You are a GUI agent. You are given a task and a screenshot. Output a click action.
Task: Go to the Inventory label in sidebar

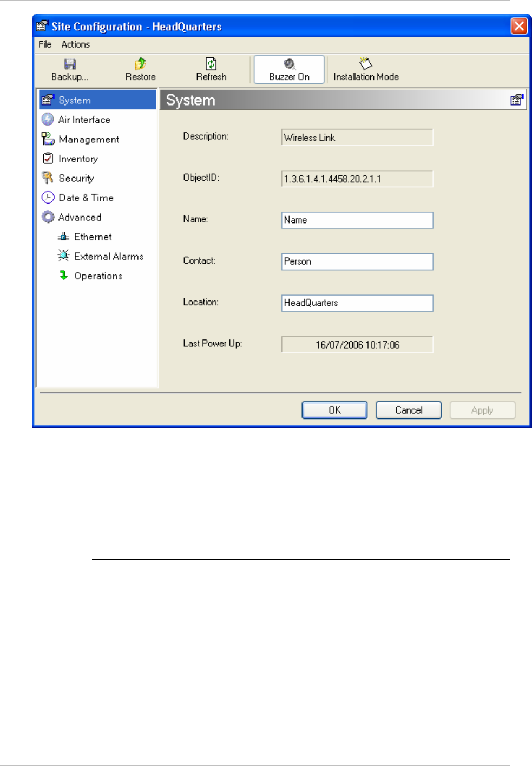tap(78, 159)
